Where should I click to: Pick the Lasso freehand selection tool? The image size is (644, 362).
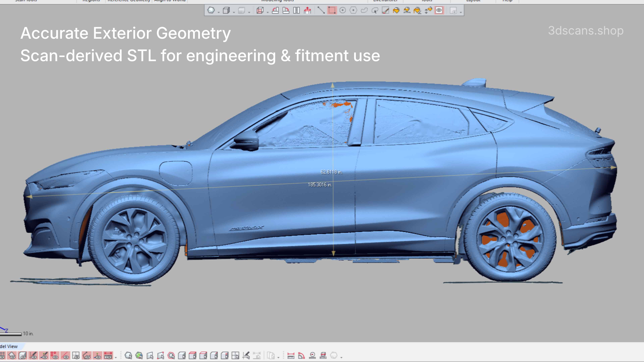pos(364,11)
